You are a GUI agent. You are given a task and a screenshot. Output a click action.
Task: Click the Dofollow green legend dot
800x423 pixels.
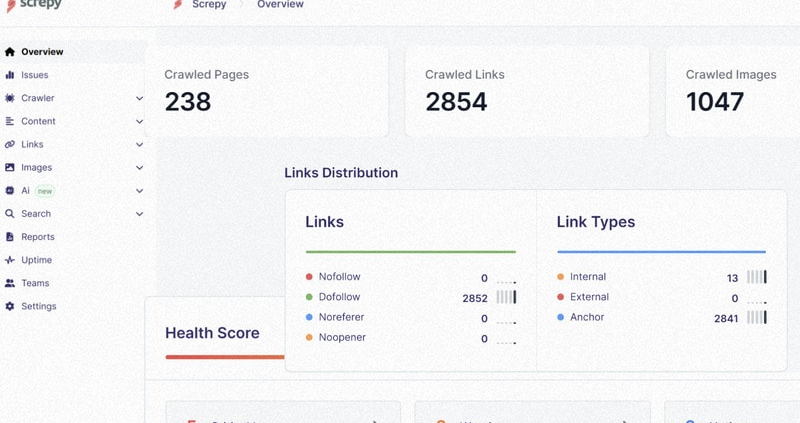309,297
